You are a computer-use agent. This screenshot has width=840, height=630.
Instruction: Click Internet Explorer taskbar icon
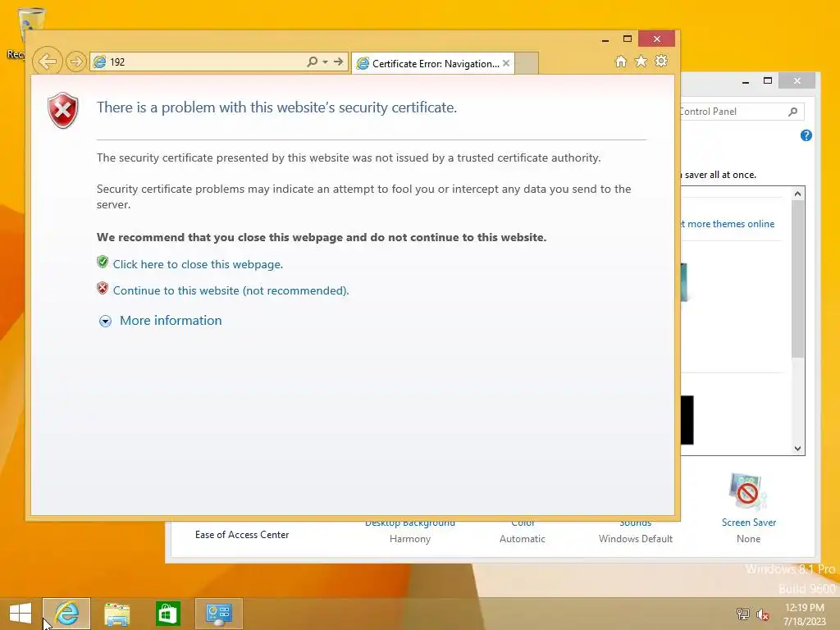pos(66,614)
